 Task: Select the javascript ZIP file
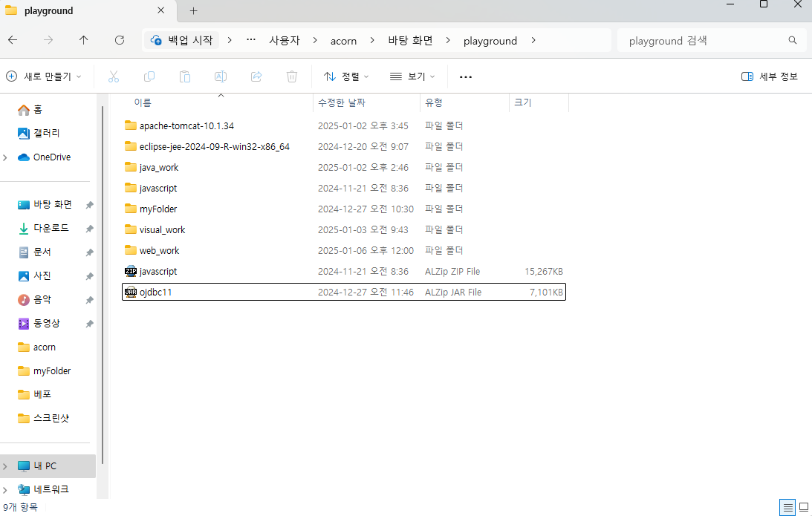344,271
